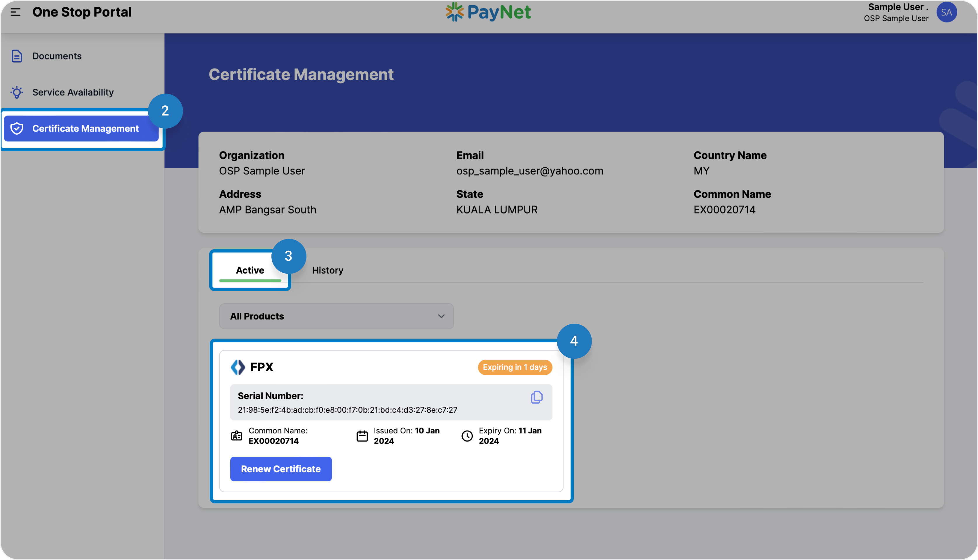Click the Certificate Management shield icon

17,128
